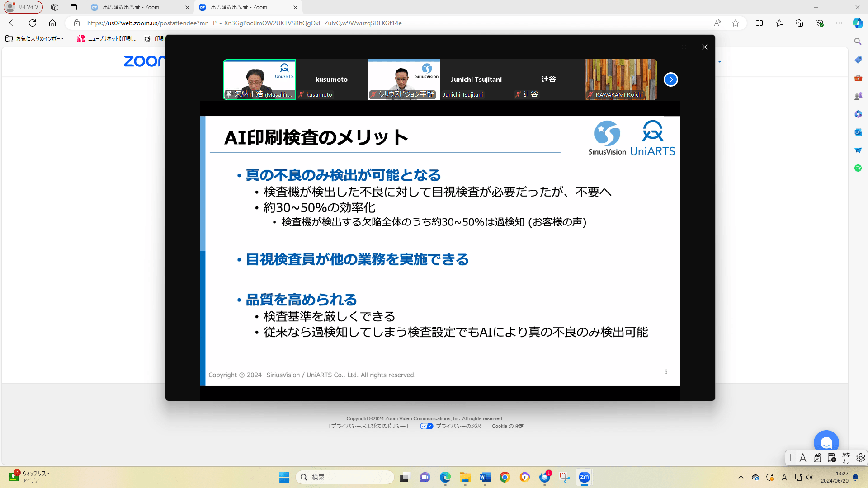Select the シリウスビジョン宇野 video tile

(404, 80)
